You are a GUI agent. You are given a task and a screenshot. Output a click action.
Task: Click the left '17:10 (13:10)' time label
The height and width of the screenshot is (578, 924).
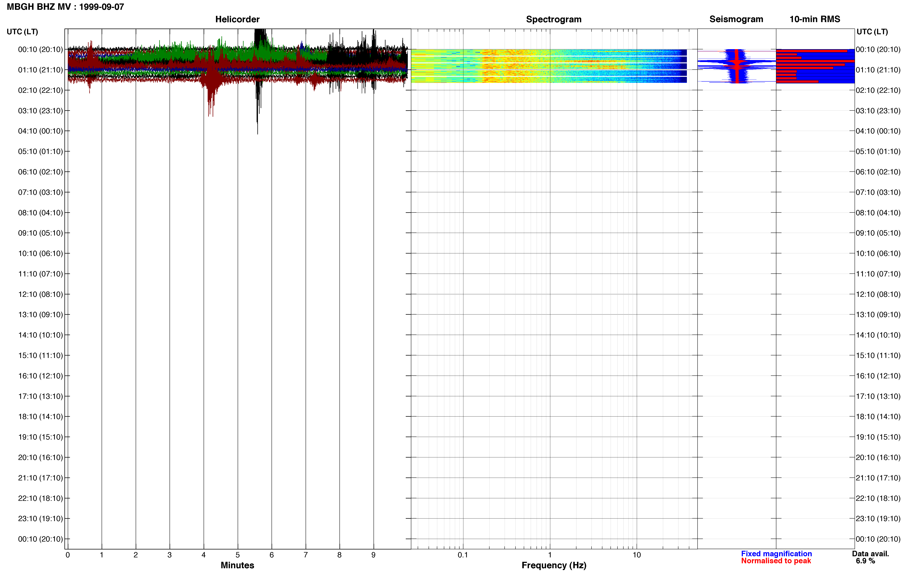click(x=41, y=396)
